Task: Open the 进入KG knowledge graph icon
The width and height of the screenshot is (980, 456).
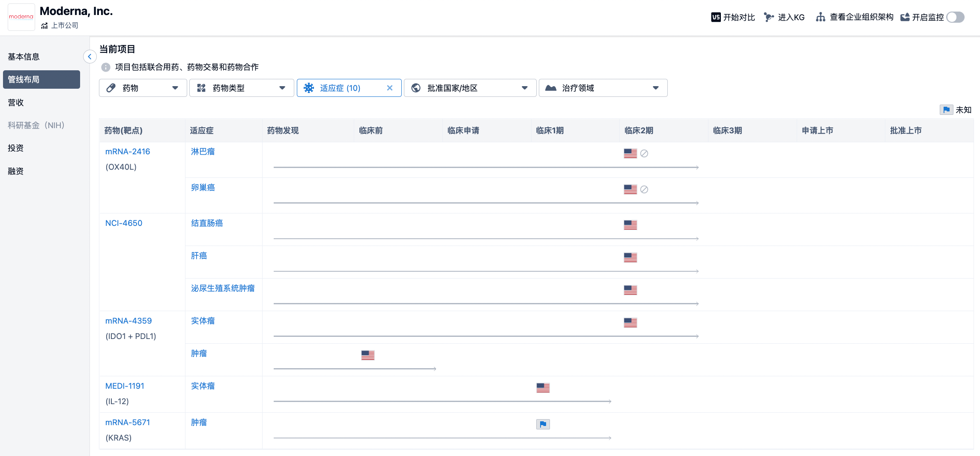Action: click(x=769, y=17)
